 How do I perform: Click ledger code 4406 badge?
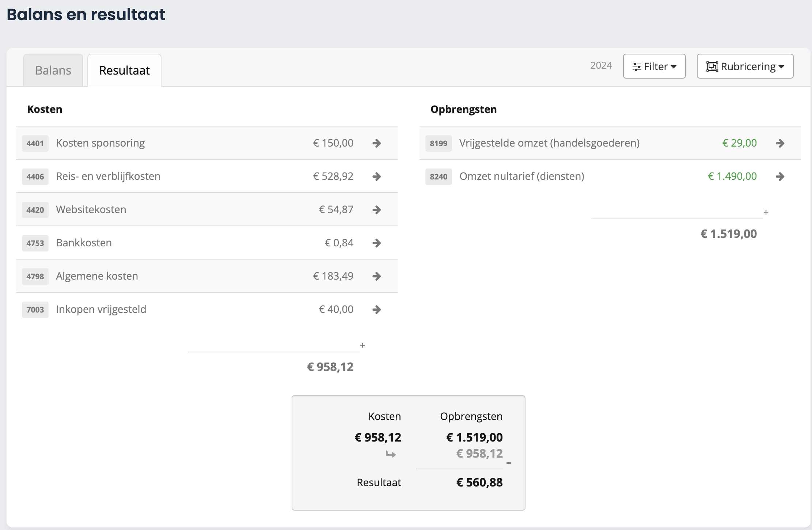pos(35,177)
